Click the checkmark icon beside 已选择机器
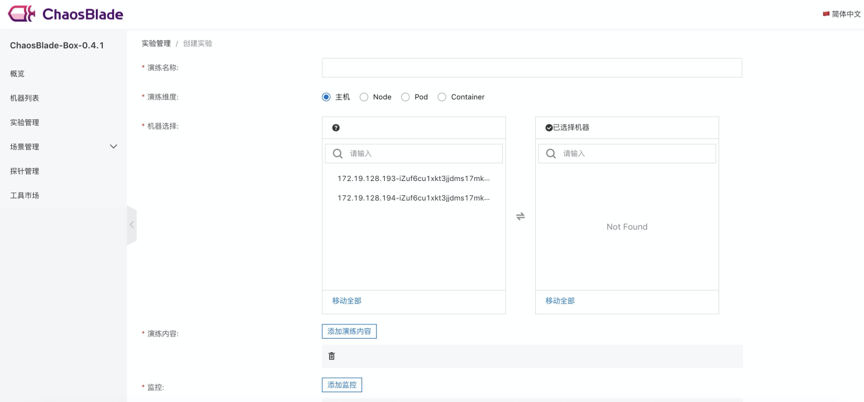This screenshot has height=402, width=864. [549, 128]
